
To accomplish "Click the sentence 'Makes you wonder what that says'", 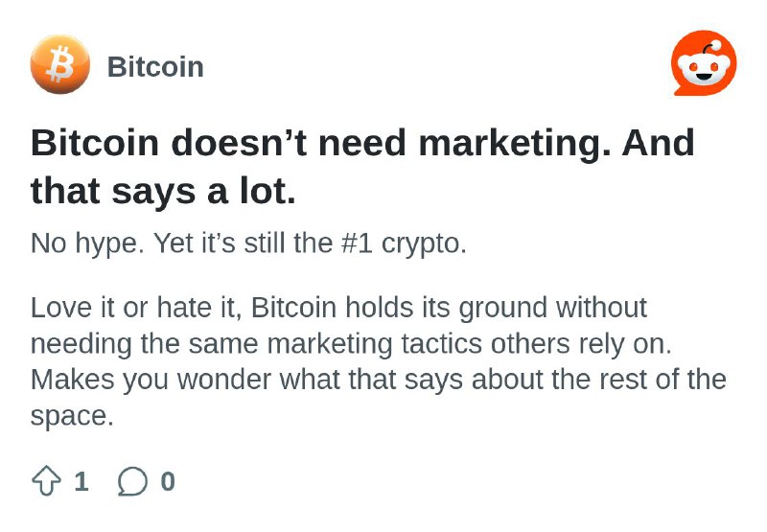I will click(246, 380).
